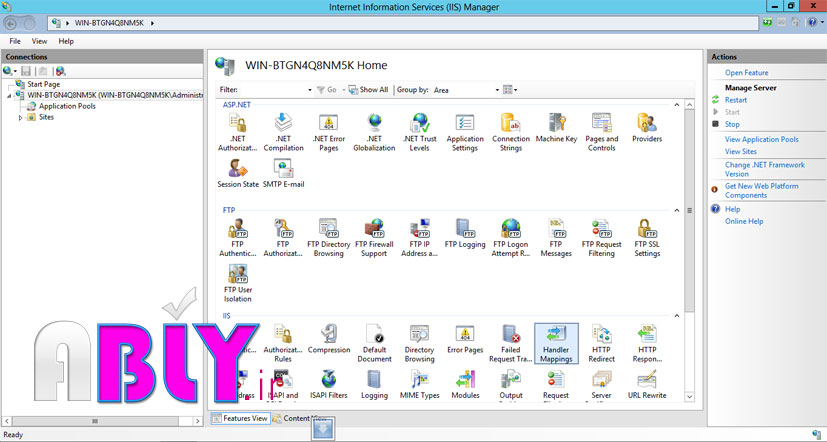Open IIS Error Pages feature
The width and height of the screenshot is (827, 442).
(x=465, y=340)
